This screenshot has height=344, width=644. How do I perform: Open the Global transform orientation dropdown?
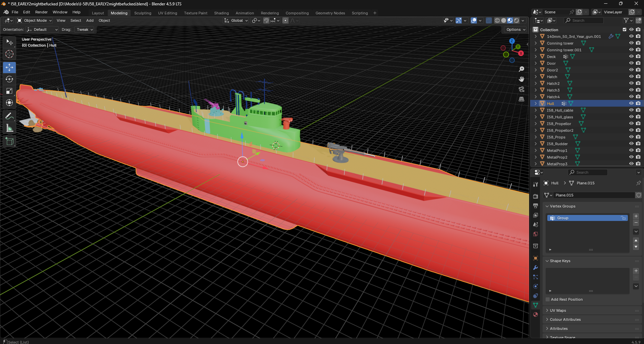point(236,20)
